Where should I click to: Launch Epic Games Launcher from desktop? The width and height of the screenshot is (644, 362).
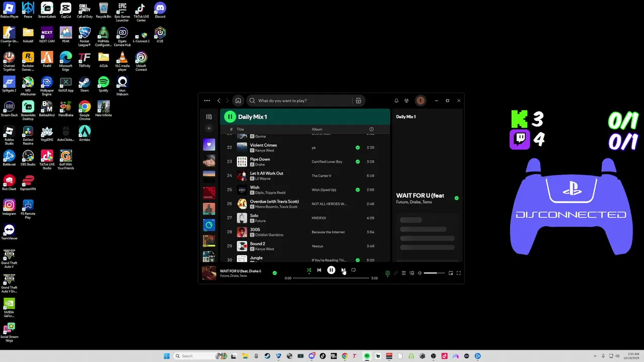[122, 12]
